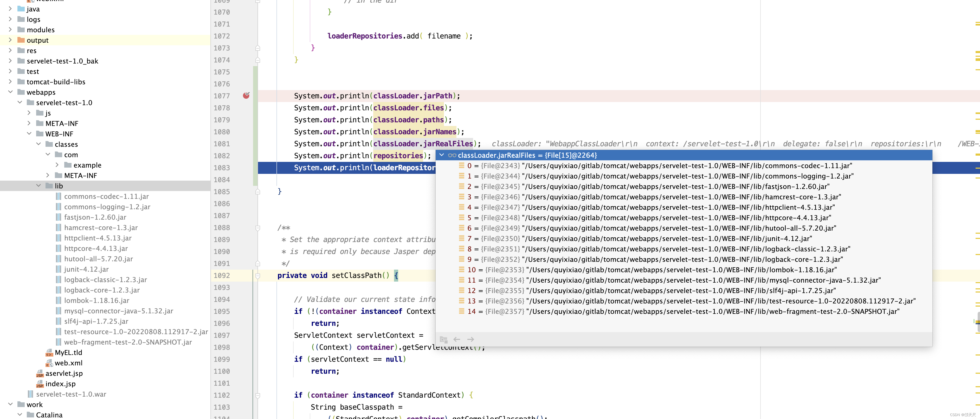Select the servelet-test-1.0.war archive
This screenshot has height=419, width=980.
point(71,394)
